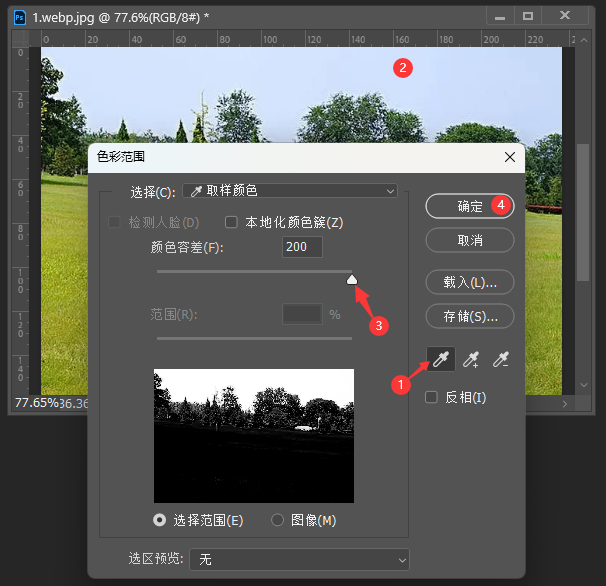Click the scroll right arrow at document bottom
The image size is (606, 586).
point(565,404)
